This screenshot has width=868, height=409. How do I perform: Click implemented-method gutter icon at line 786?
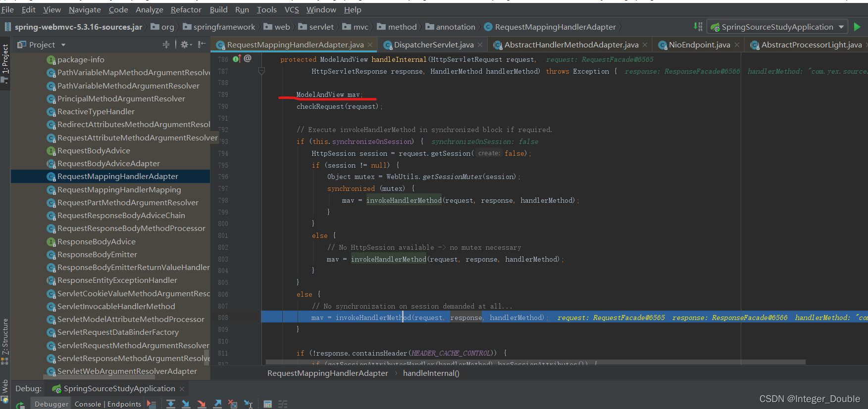236,59
